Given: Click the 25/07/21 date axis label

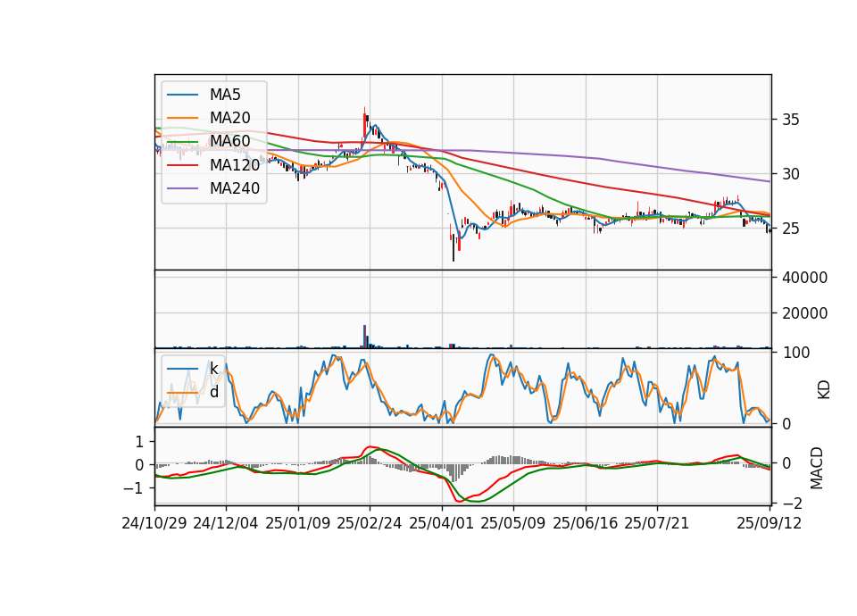Looking at the screenshot, I should click(x=657, y=523).
